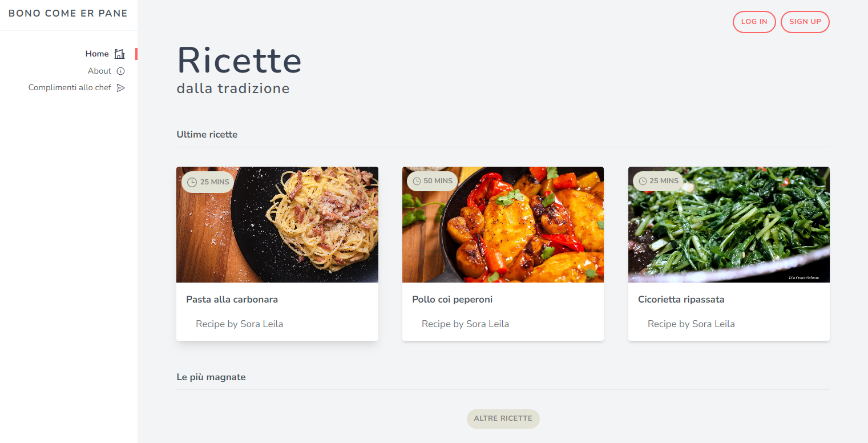
Task: Click the SIGN UP button
Action: (805, 22)
